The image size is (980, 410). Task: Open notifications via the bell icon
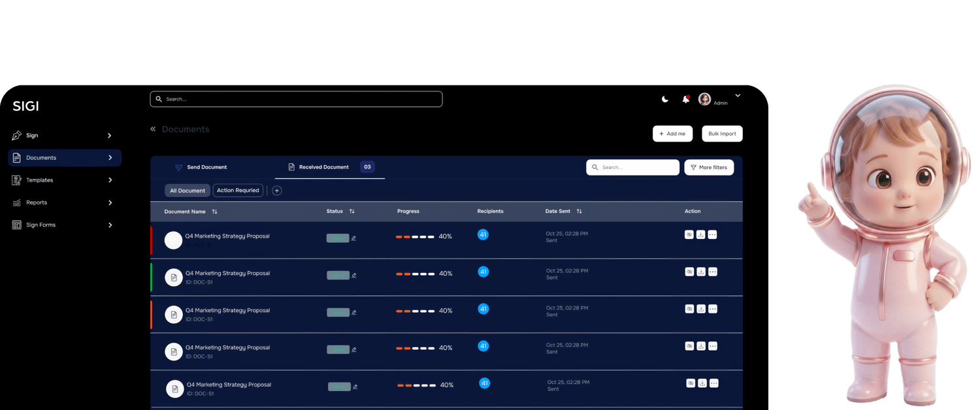coord(685,99)
